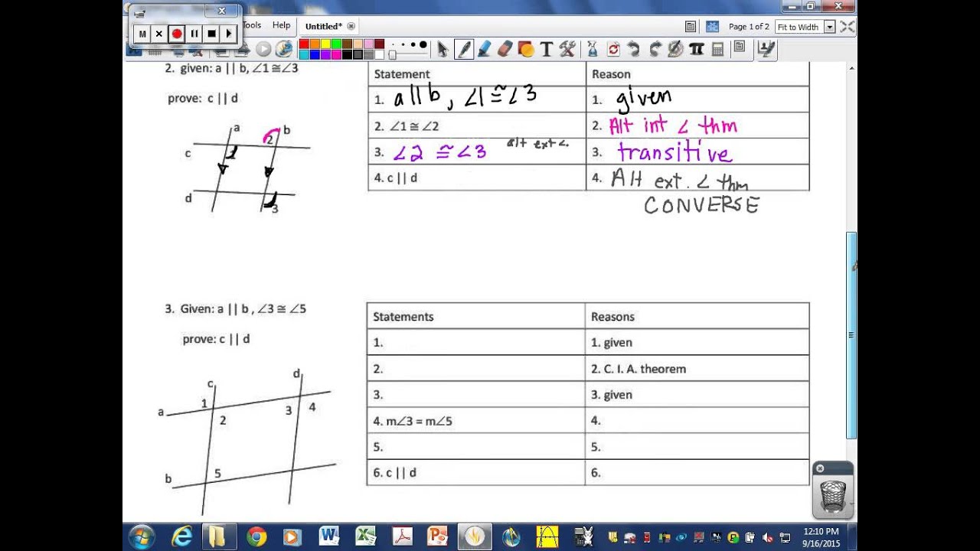Image resolution: width=980 pixels, height=551 pixels.
Task: Open Microsoft Word from the taskbar
Action: tap(329, 536)
